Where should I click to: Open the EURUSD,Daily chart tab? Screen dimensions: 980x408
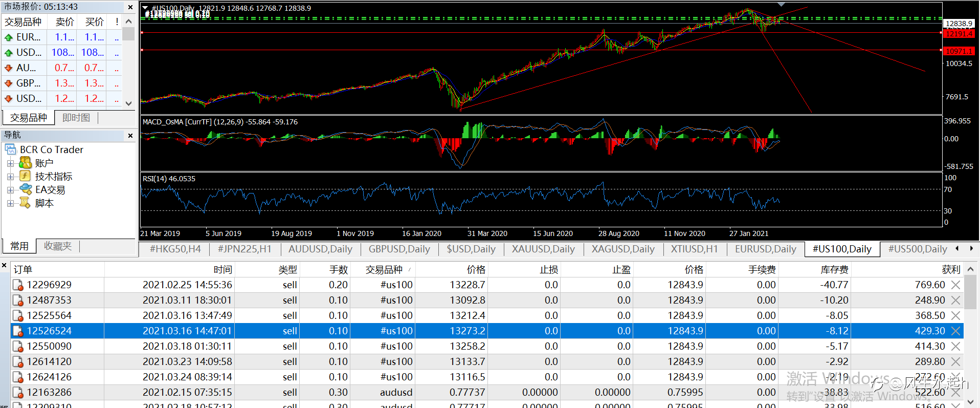(x=766, y=249)
